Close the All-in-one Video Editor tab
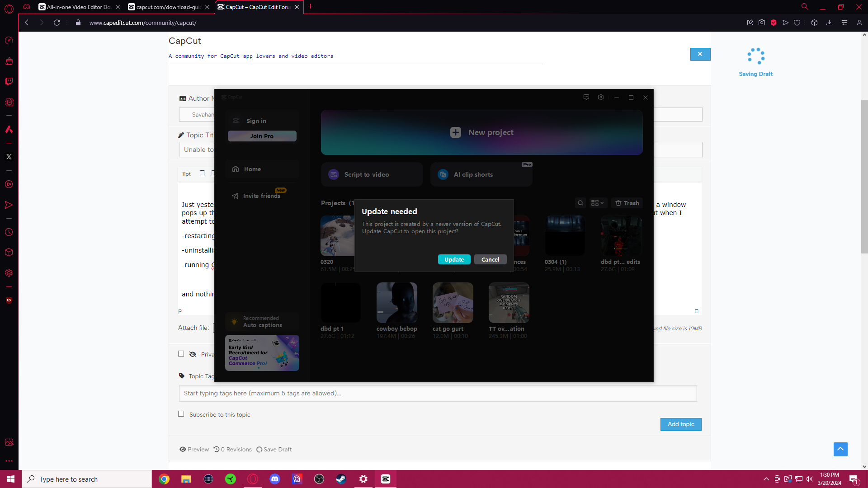 pos(118,7)
